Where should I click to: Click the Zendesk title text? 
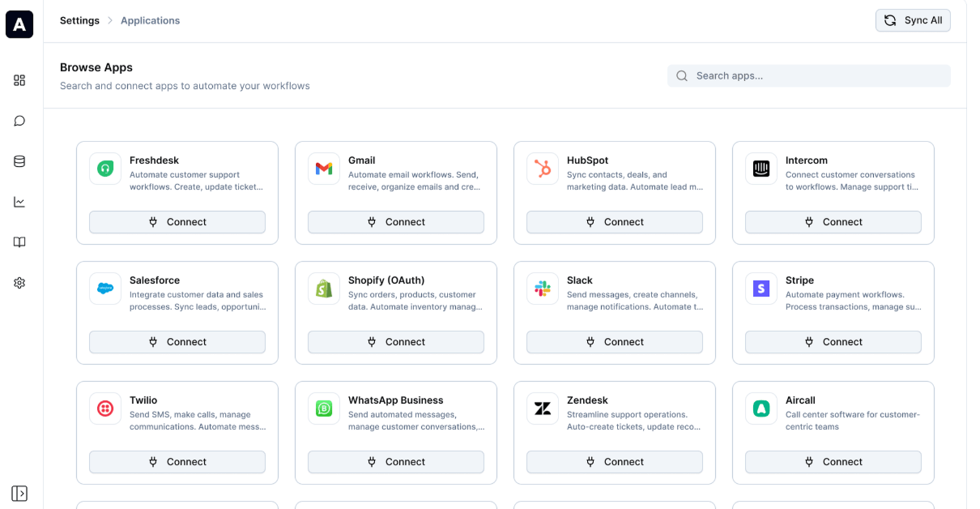[587, 400]
